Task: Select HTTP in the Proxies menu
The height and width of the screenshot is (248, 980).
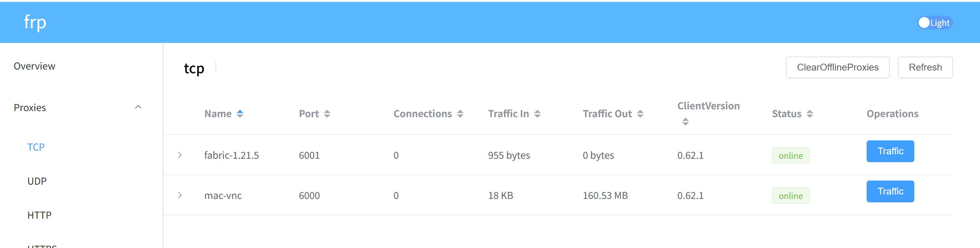Action: pos(39,215)
